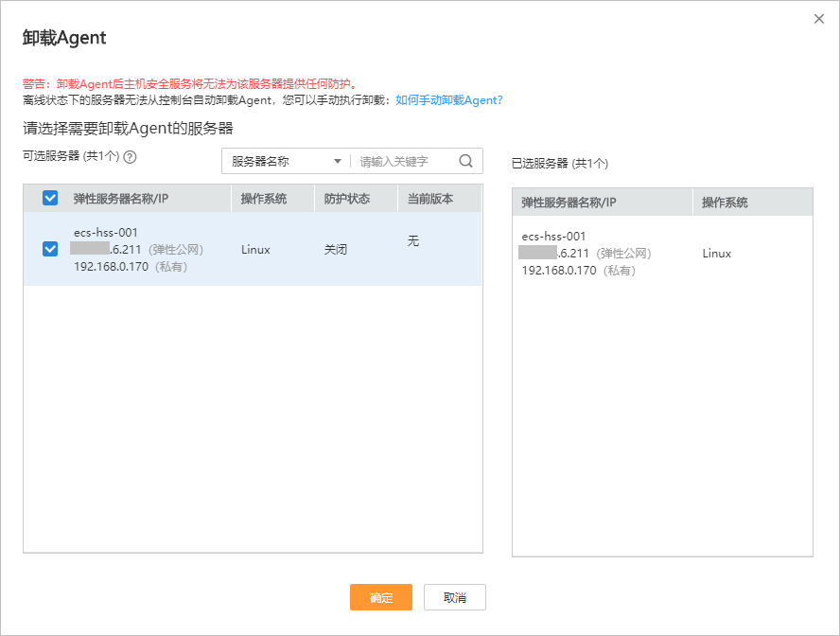Image resolution: width=840 pixels, height=636 pixels.
Task: Click the dropdown arrow next to 服务器名称
Action: pyautogui.click(x=338, y=161)
